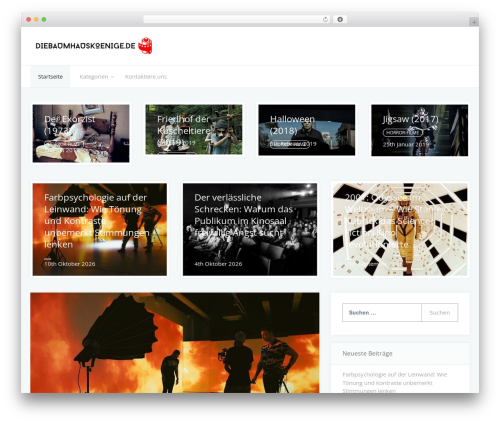Open the Farbpsychologie link in Neueste Beiträge
Screen dimensions: 500x423
394,382
